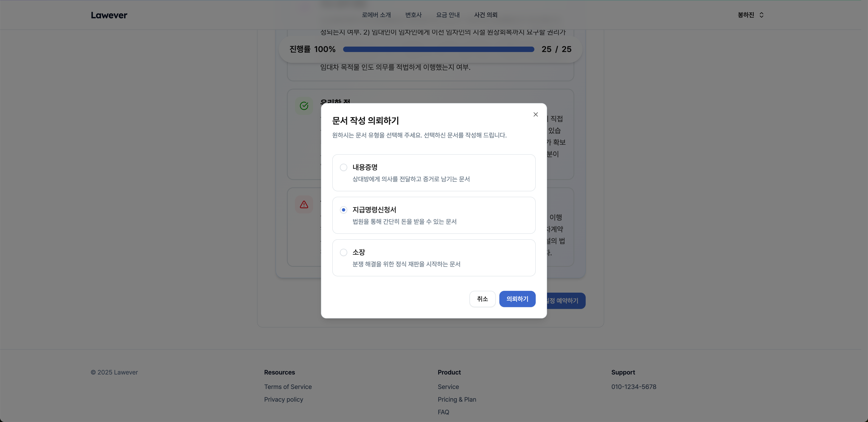The image size is (868, 422).
Task: Open the FAQ link
Action: (x=443, y=412)
